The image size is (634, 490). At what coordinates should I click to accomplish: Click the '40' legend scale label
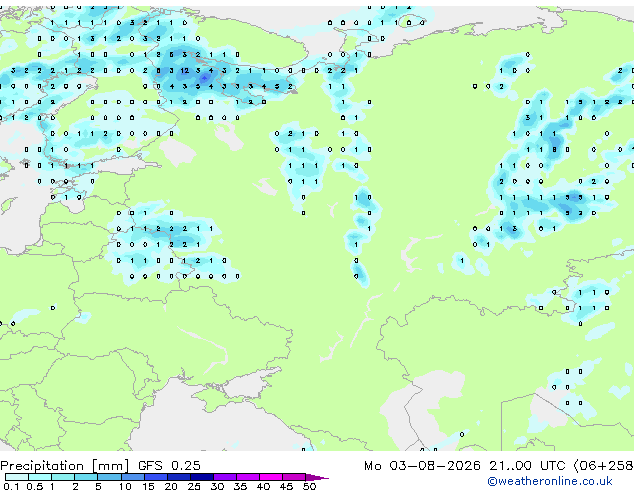(x=263, y=486)
